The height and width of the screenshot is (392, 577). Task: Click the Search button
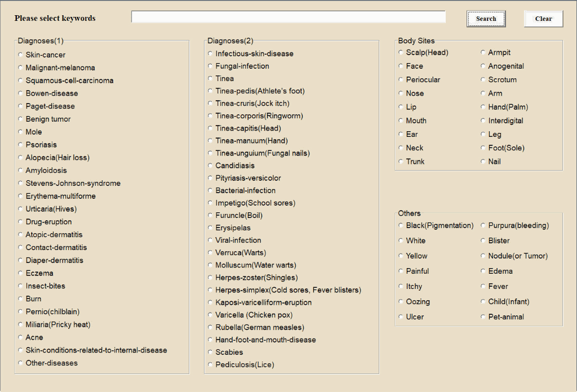pyautogui.click(x=486, y=19)
